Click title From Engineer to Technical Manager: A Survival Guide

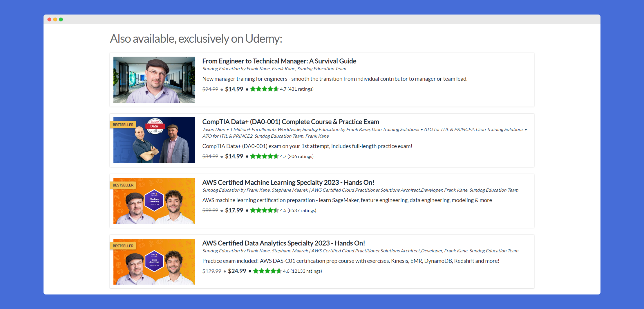point(279,61)
